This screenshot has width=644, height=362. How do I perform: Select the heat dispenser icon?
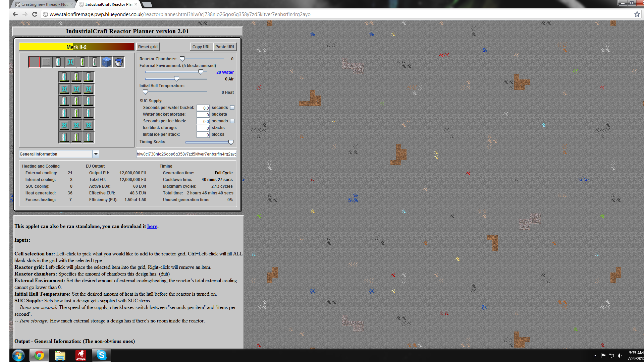tap(70, 62)
